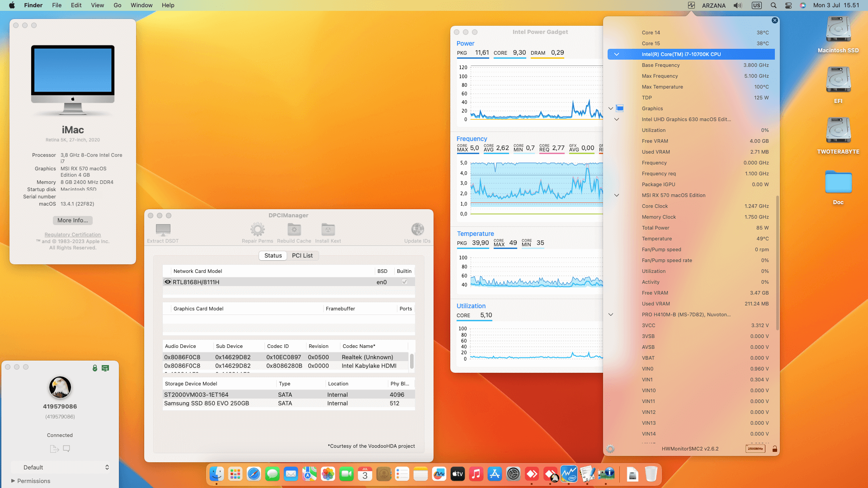The image size is (868, 488).
Task: Open HWMonitorSMC2 settings gear icon
Action: pyautogui.click(x=610, y=449)
